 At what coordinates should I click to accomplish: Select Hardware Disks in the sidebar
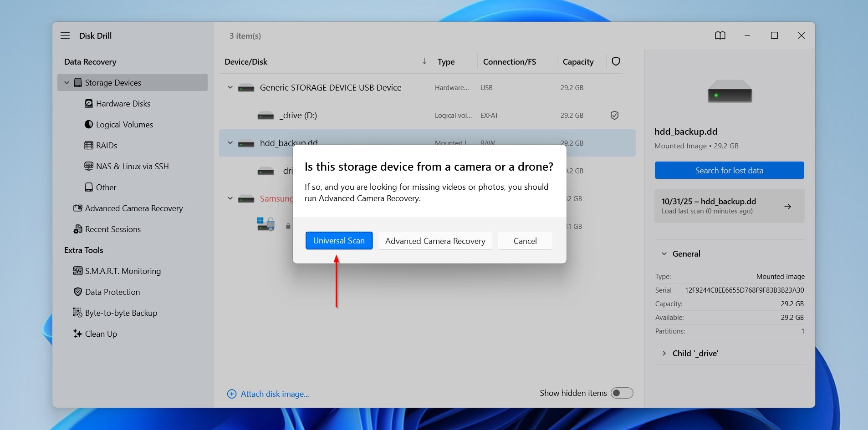(x=123, y=104)
